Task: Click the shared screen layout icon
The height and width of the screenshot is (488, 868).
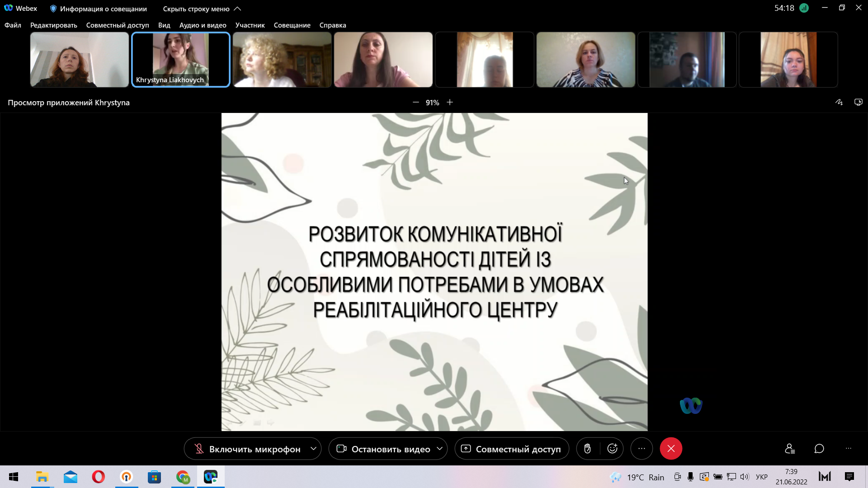Action: coord(858,103)
